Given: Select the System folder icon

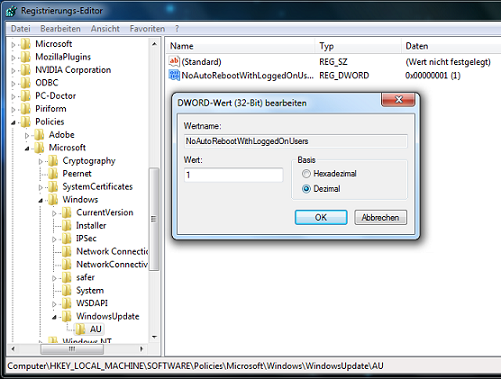Looking at the screenshot, I should point(67,291).
